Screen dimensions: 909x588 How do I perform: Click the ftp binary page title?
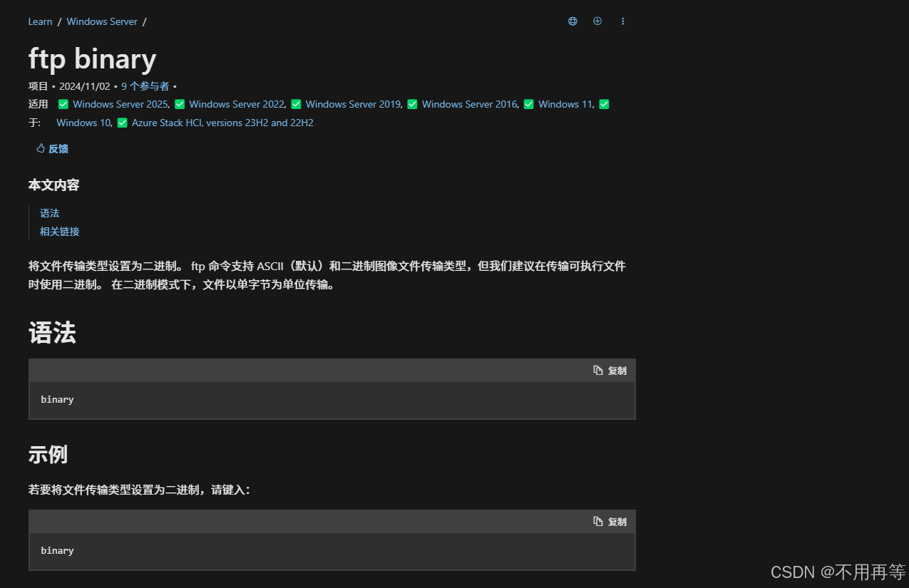92,58
